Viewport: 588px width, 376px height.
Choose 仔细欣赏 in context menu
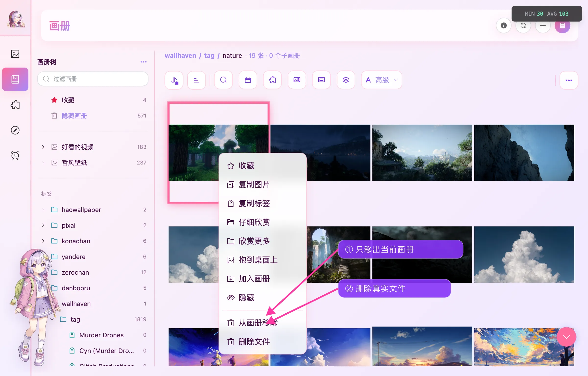tap(263, 222)
